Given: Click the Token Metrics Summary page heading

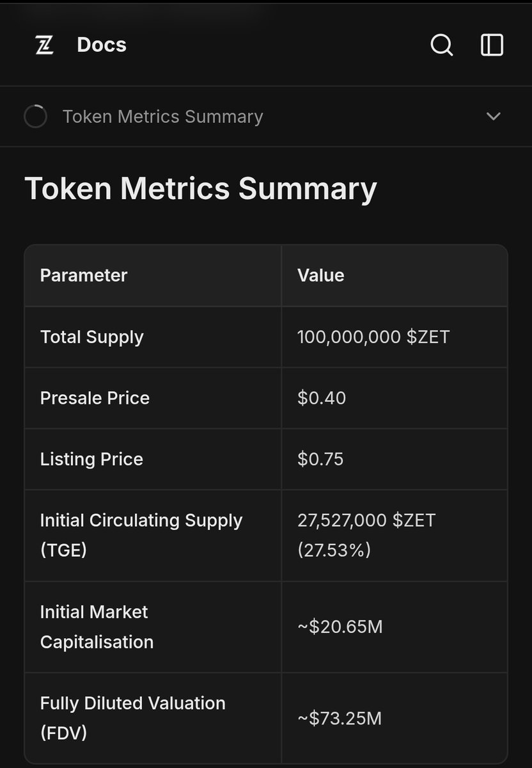Looking at the screenshot, I should pos(201,189).
